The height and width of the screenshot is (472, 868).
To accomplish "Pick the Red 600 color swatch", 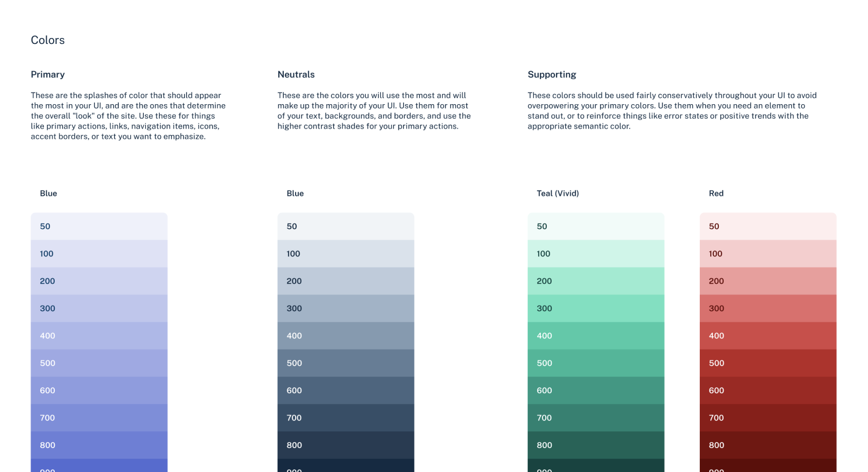I will [x=768, y=390].
